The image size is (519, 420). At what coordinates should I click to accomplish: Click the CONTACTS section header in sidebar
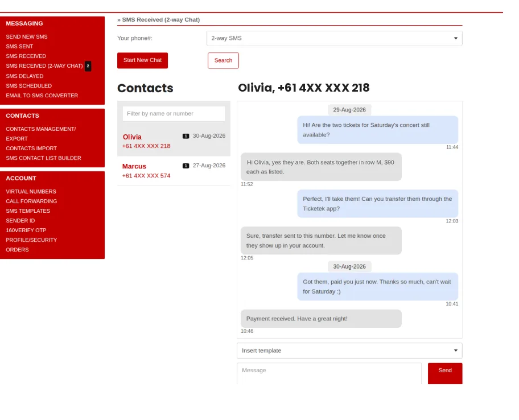(x=22, y=116)
